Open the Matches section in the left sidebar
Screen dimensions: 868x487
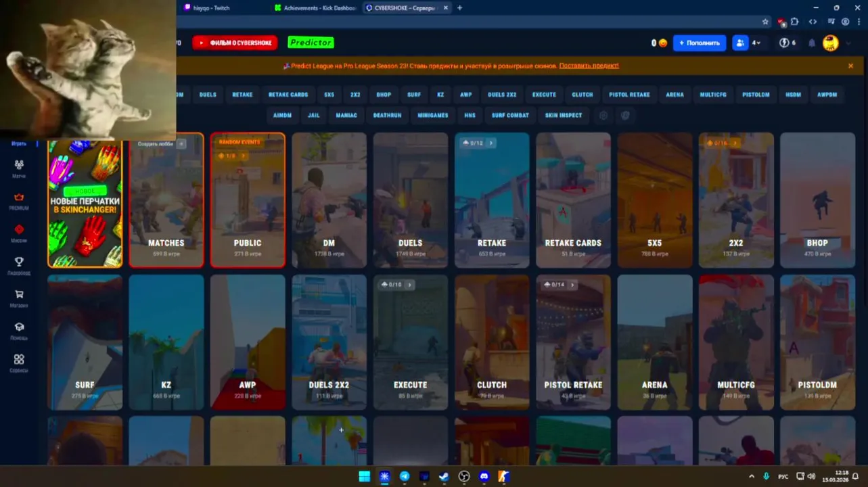(19, 168)
